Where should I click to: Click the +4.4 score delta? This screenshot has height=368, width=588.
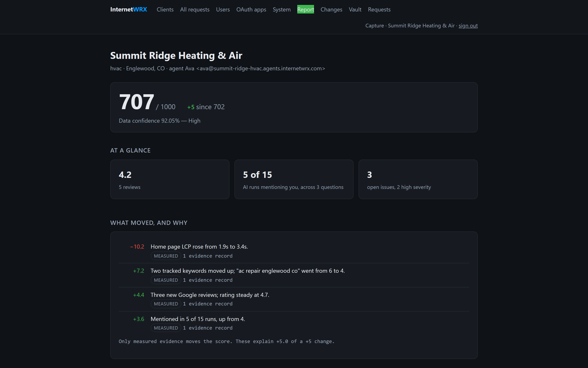coord(138,295)
